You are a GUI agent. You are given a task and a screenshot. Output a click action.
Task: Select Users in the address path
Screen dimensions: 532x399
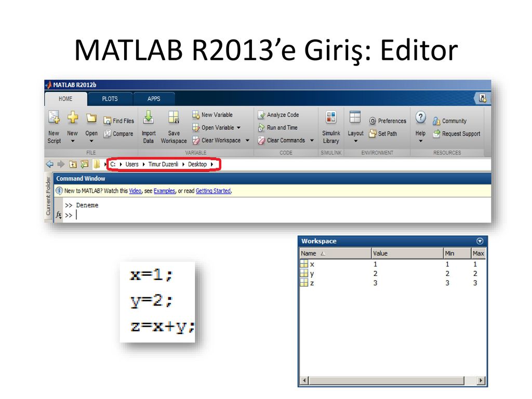tap(132, 164)
